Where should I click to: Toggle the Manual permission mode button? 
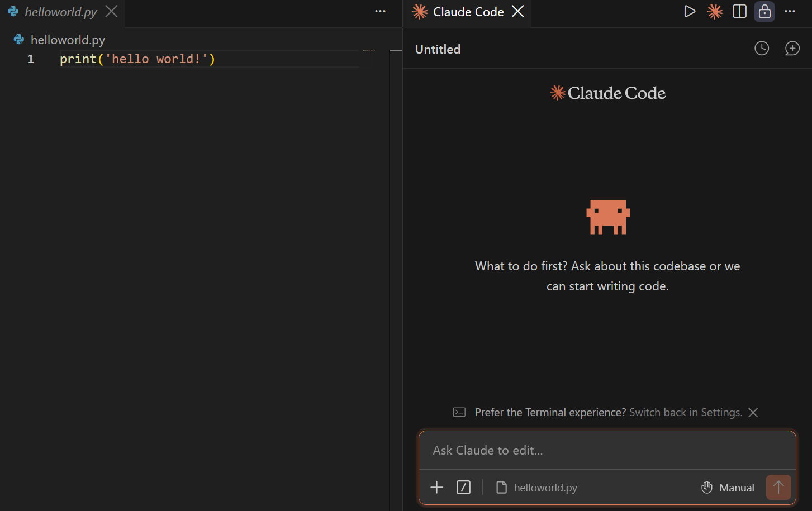point(728,488)
